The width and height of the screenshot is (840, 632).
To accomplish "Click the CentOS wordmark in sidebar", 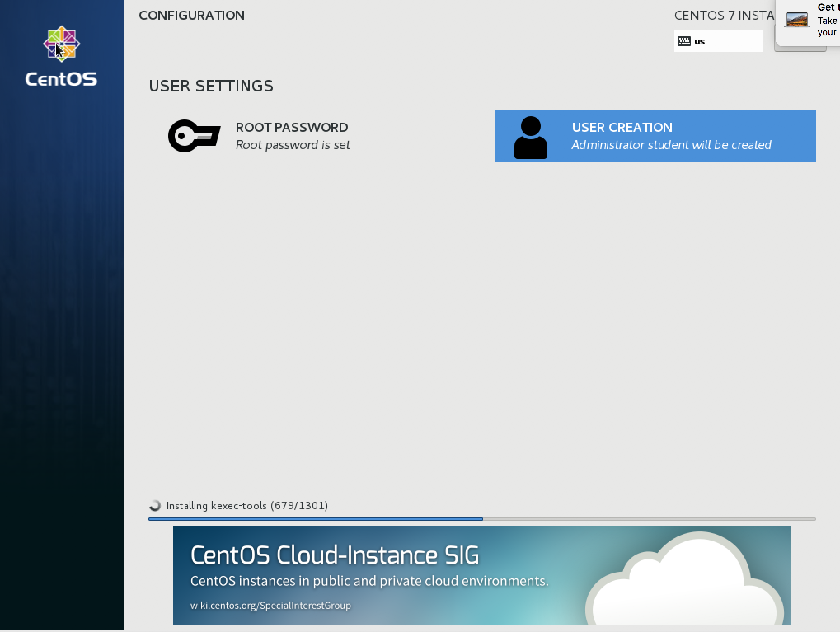I will pos(61,79).
